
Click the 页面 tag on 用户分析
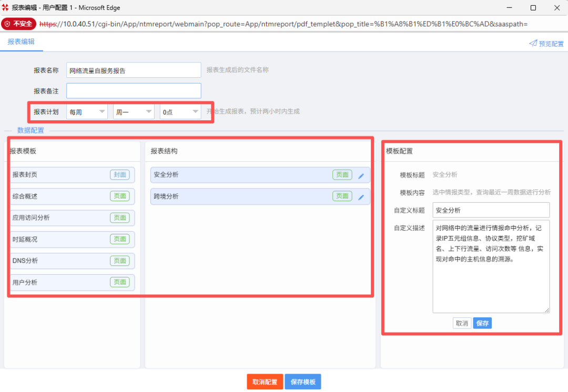tap(119, 282)
